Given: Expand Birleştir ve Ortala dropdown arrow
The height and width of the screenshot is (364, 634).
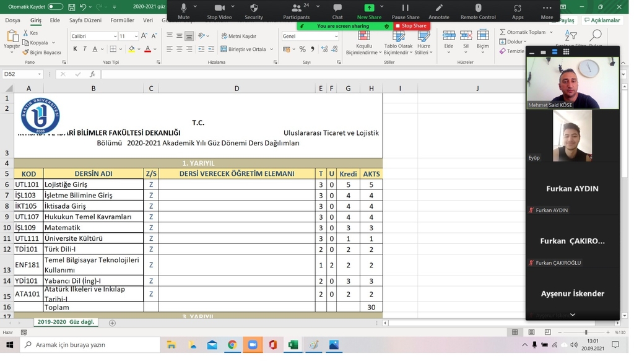Looking at the screenshot, I should tap(271, 50).
